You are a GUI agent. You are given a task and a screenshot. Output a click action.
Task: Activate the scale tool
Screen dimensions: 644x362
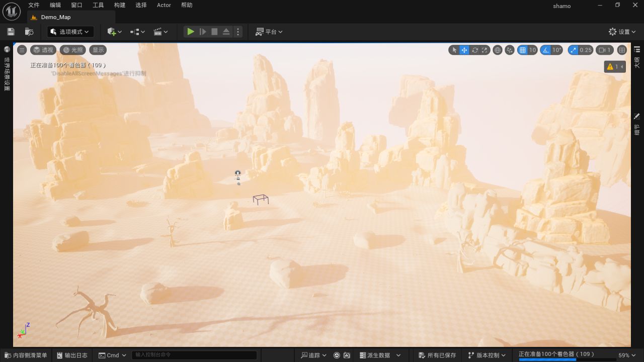(485, 50)
